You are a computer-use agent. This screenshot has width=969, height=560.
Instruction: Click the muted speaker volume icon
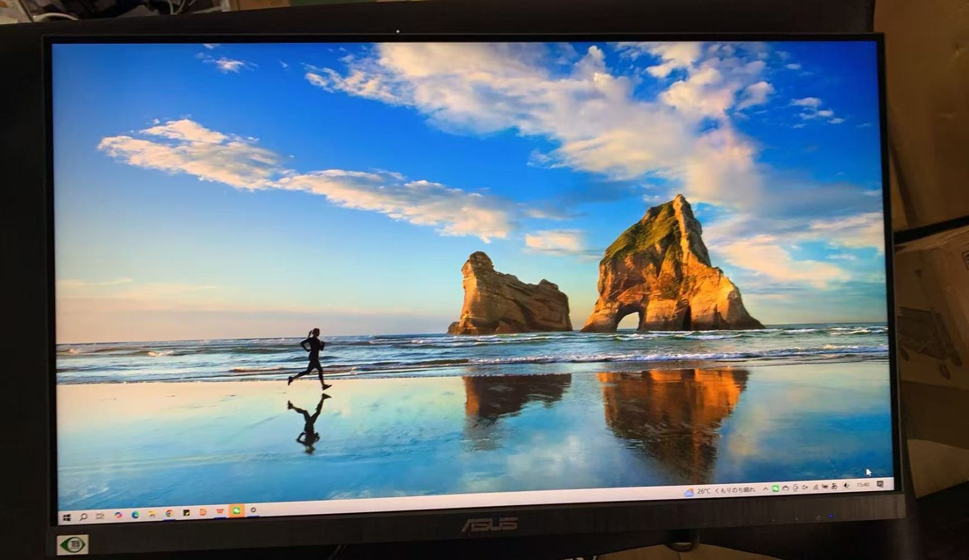tap(805, 488)
